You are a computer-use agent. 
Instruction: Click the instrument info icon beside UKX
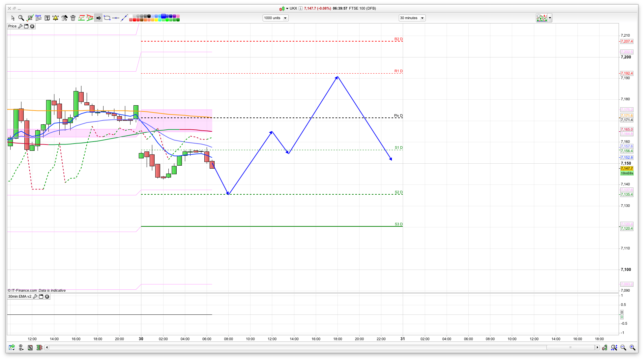[x=301, y=9]
